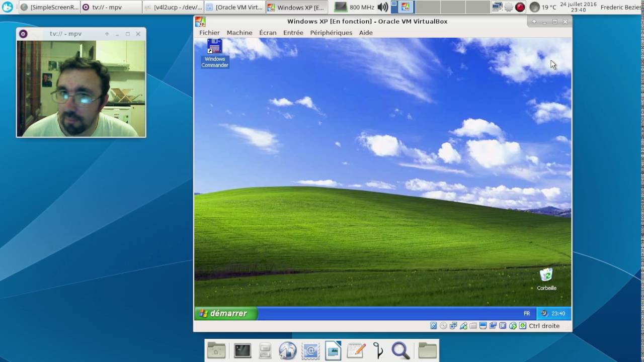
Task: Switch to the v4l2ucp taskbar entry
Action: coord(173,7)
